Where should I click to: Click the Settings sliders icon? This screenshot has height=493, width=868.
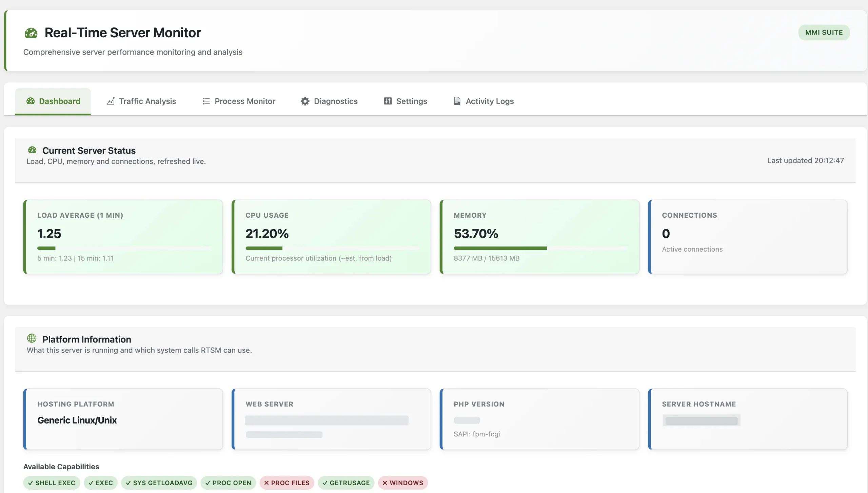click(388, 101)
